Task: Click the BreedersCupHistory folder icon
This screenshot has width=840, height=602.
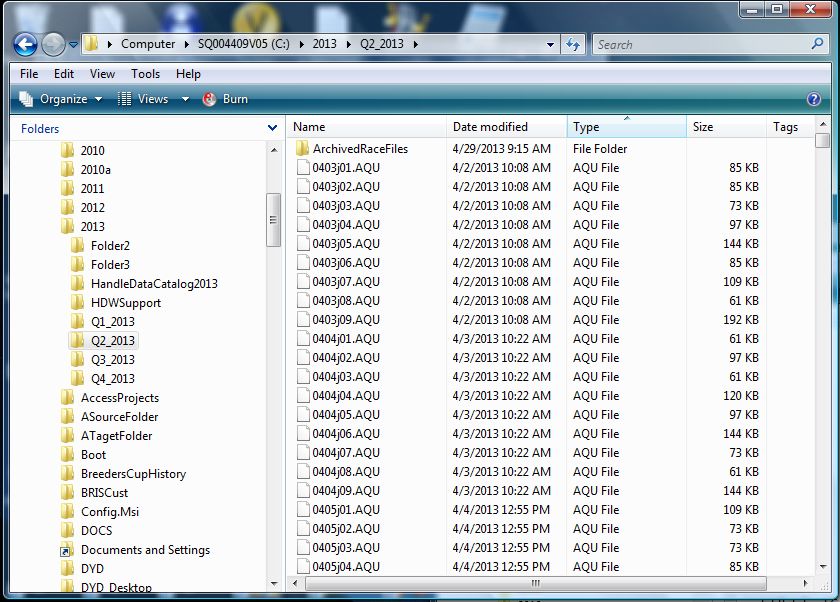Action: pyautogui.click(x=68, y=473)
